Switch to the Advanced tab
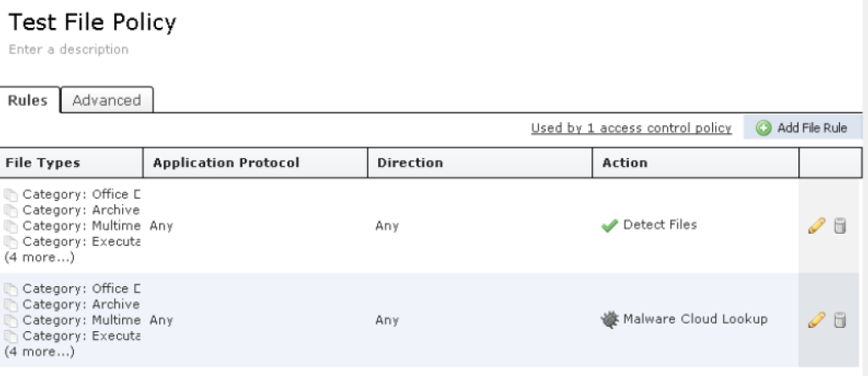868x376 pixels. tap(107, 100)
